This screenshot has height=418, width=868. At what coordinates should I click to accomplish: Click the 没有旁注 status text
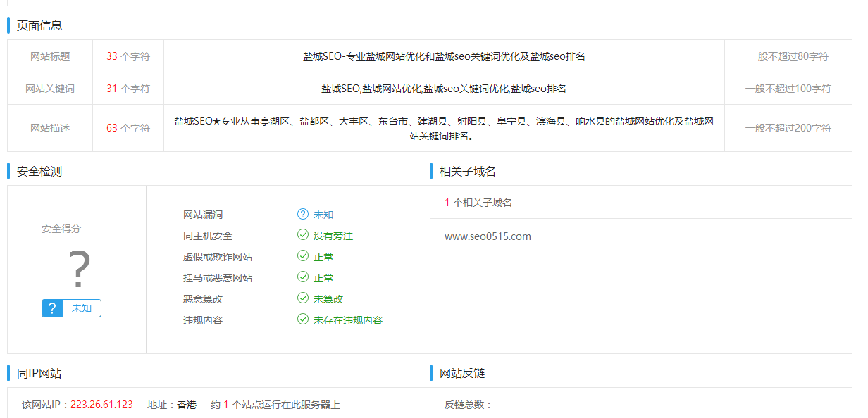[333, 236]
